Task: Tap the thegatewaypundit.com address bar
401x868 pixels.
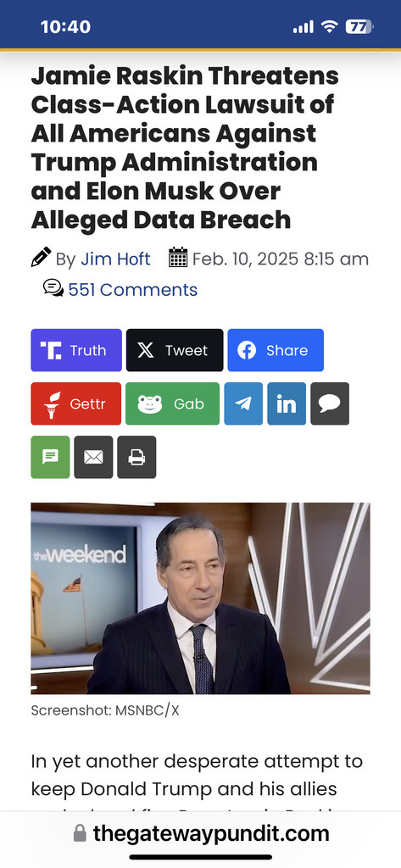Action: [x=200, y=833]
